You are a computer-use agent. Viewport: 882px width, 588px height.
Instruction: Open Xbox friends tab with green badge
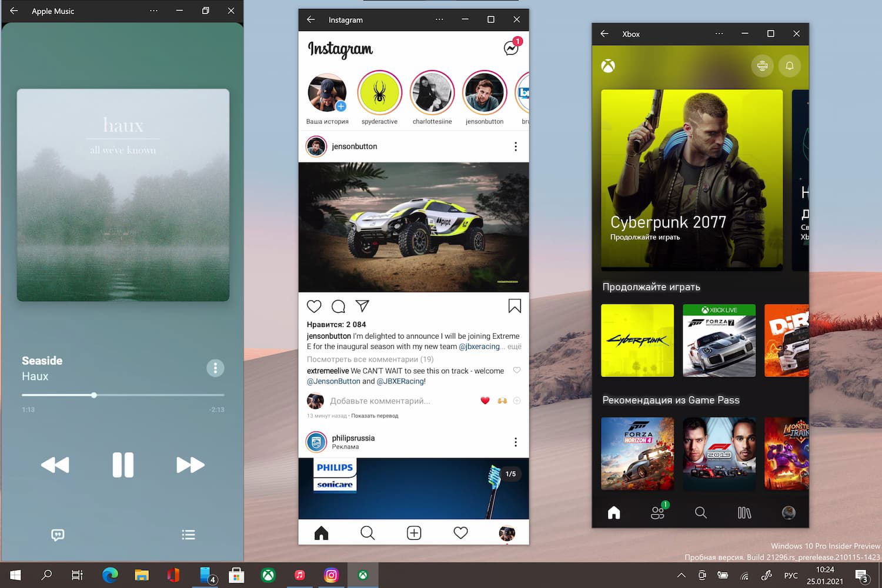click(x=658, y=512)
